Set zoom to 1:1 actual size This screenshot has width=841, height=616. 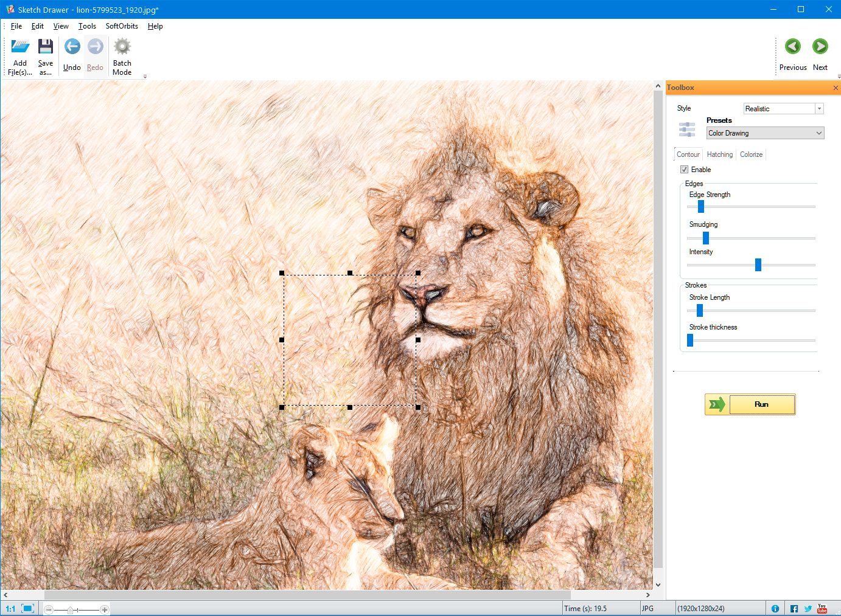(x=10, y=608)
